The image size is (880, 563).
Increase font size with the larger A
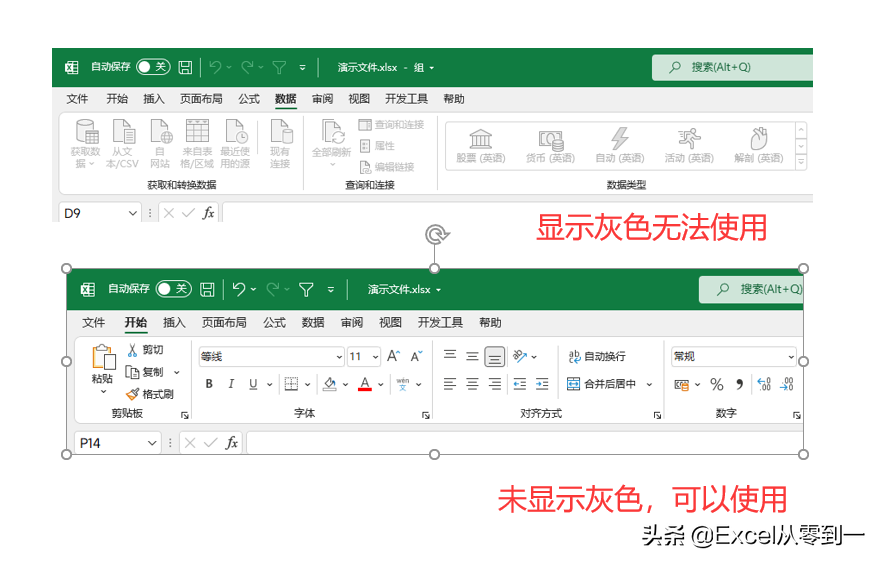pyautogui.click(x=393, y=356)
